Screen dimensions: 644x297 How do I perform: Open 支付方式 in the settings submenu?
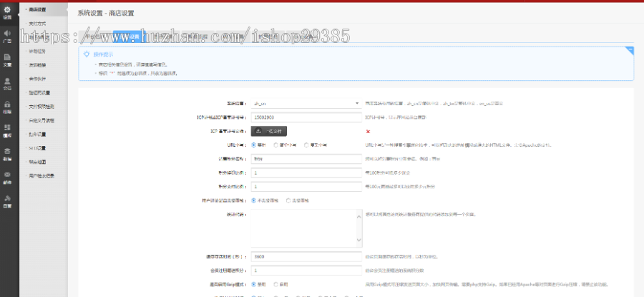[37, 24]
